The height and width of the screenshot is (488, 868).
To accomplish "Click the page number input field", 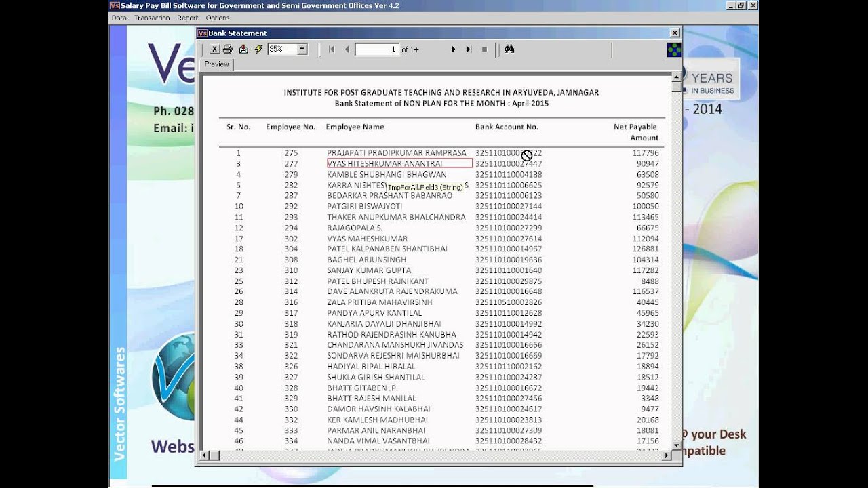I will click(377, 49).
